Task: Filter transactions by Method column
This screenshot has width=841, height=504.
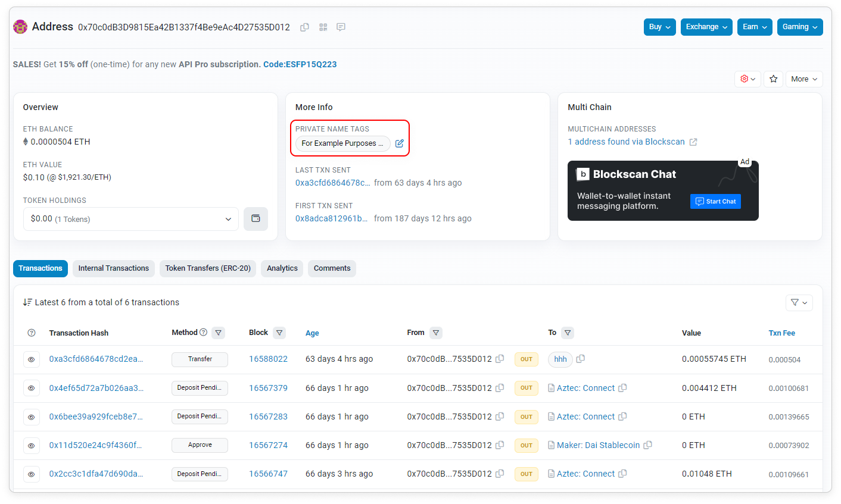Action: 219,333
